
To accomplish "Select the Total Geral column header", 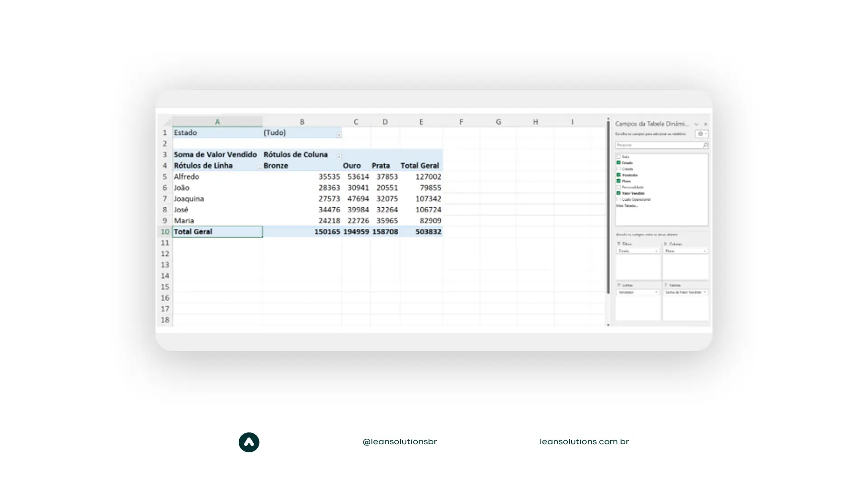I will pyautogui.click(x=420, y=166).
